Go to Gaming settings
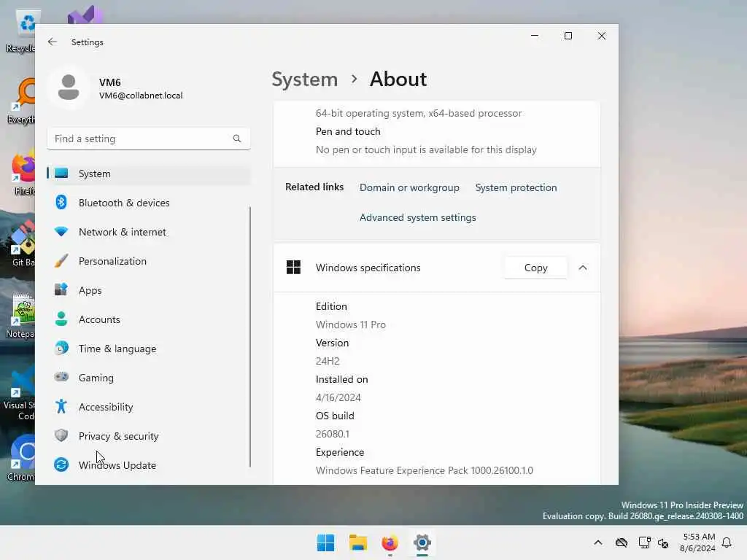 click(149, 377)
